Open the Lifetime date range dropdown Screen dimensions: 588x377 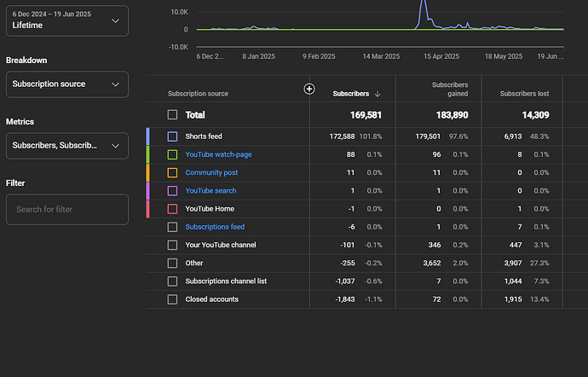point(67,20)
